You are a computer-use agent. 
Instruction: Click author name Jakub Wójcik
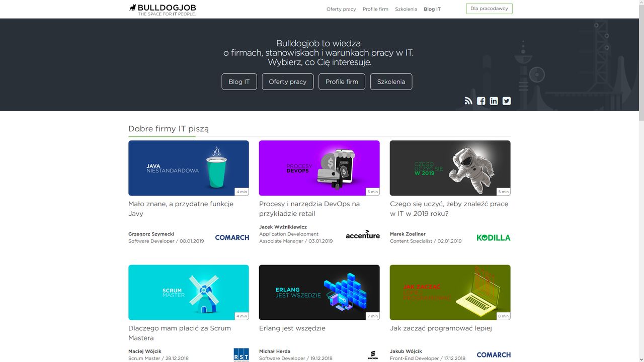point(406,351)
